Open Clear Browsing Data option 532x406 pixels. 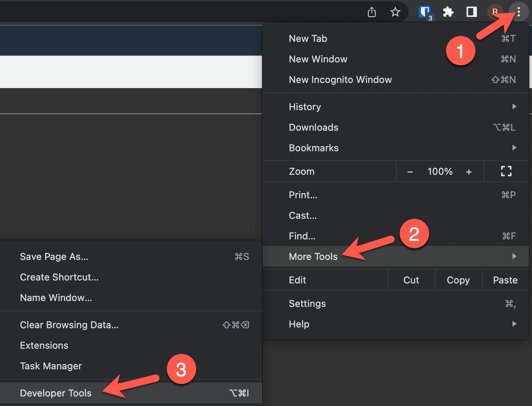point(69,325)
